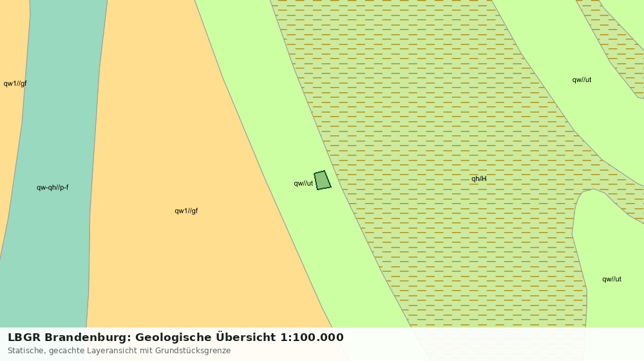Click the qw//ut label in the lower right
The image size is (644, 361).
coord(612,279)
